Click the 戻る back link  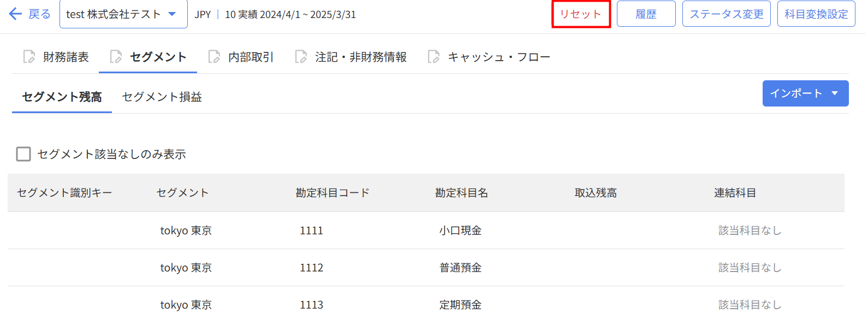tap(39, 14)
